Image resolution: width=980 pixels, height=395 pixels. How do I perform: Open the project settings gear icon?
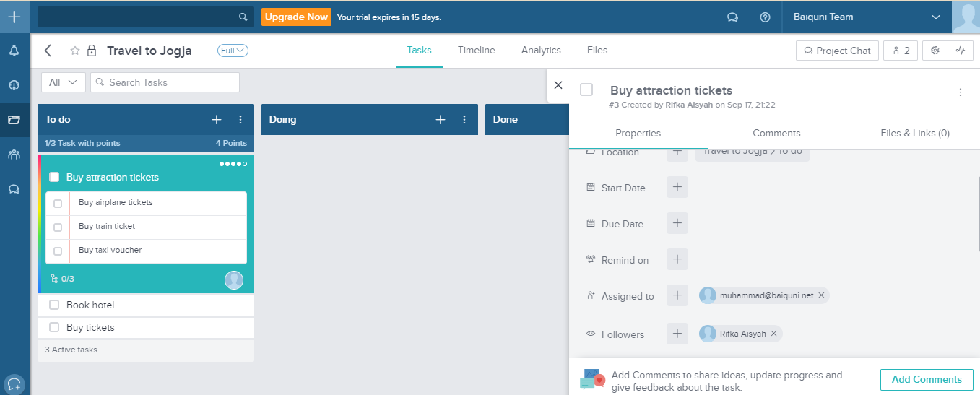[935, 51]
